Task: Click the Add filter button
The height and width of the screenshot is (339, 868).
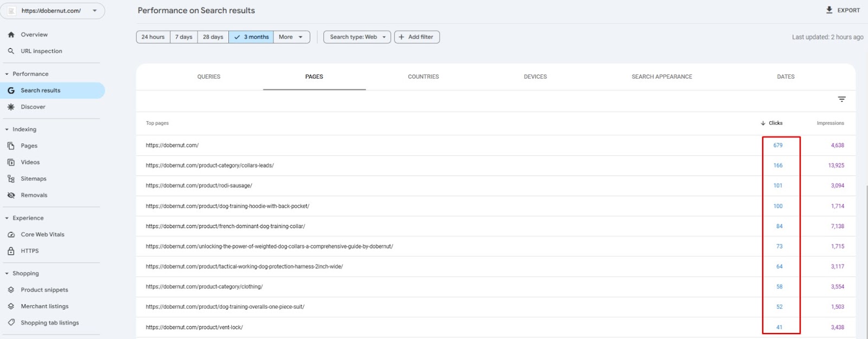Action: pos(417,37)
